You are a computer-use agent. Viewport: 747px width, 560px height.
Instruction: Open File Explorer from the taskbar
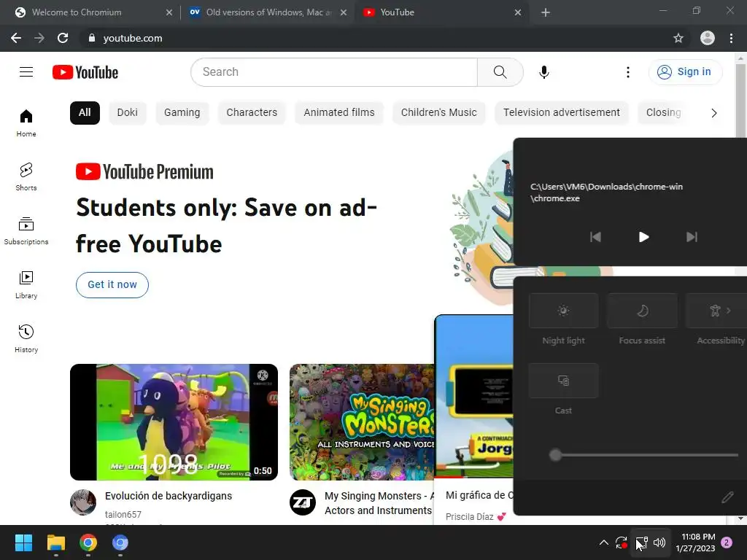pyautogui.click(x=55, y=542)
